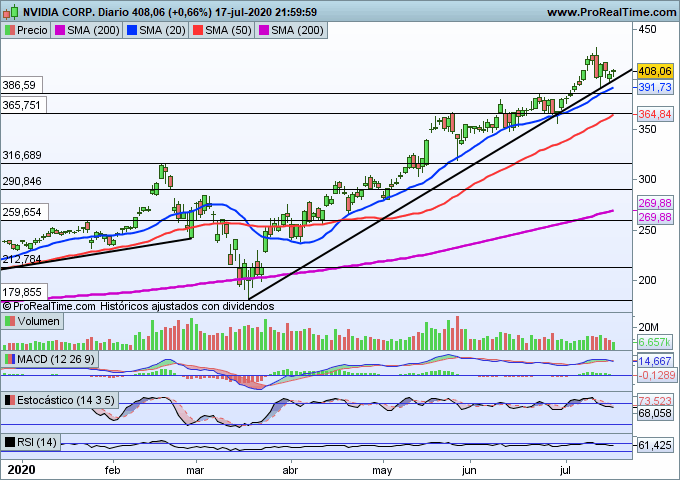
Task: Select the Estocástico (14 3 5) label
Action: 65,400
